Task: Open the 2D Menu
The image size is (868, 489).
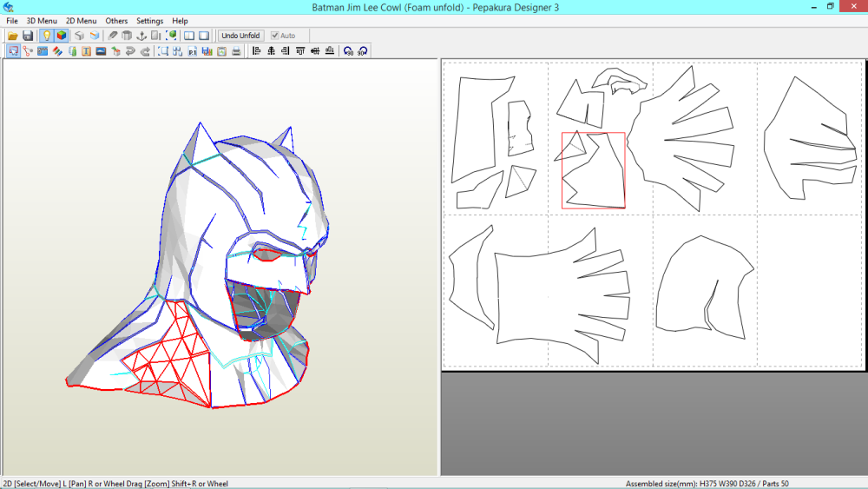Action: 81,21
